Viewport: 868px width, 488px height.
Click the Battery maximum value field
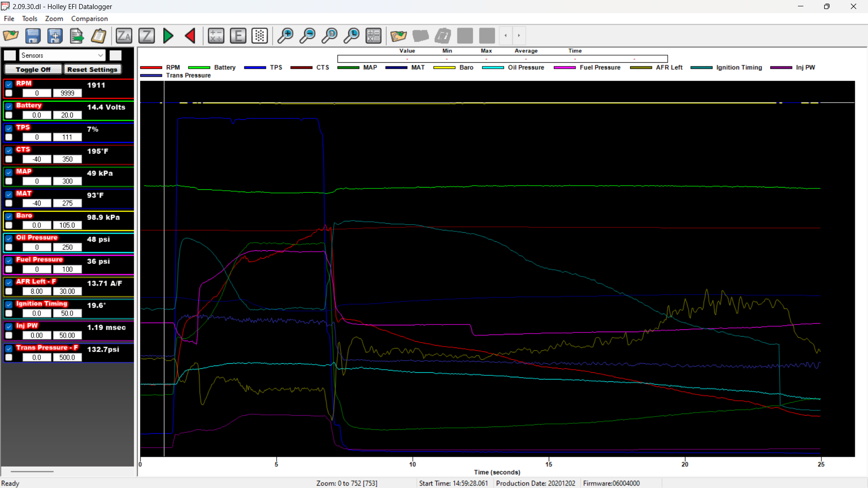click(x=67, y=115)
